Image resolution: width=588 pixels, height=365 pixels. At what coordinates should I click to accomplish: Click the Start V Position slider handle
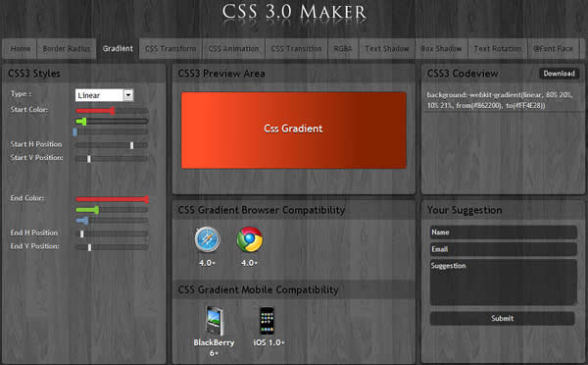(x=89, y=159)
